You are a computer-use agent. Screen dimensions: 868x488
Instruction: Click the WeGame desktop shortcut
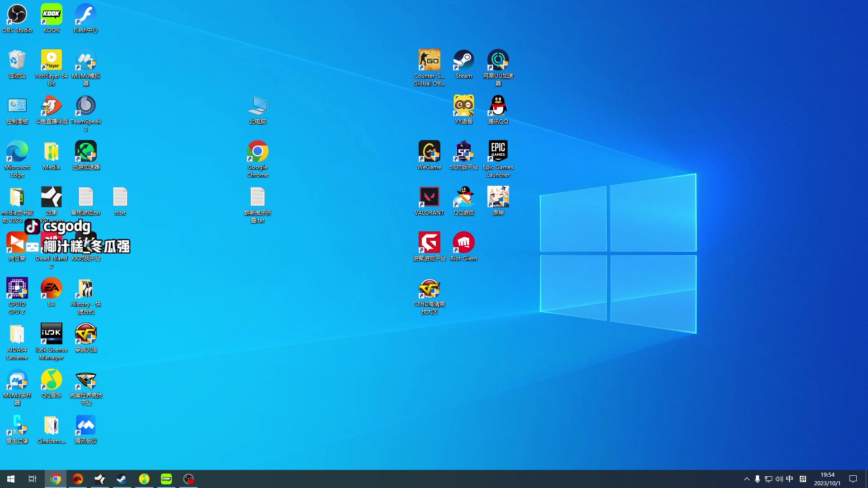tap(429, 155)
